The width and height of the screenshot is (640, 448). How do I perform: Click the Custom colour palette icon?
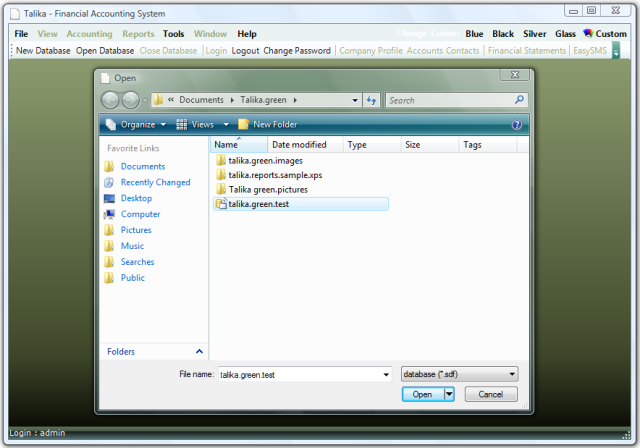(588, 34)
